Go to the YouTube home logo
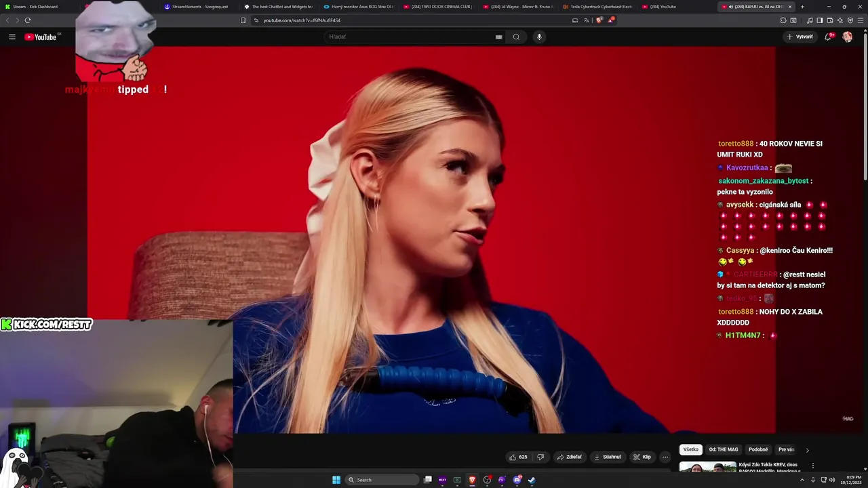The image size is (868, 488). pyautogui.click(x=42, y=37)
